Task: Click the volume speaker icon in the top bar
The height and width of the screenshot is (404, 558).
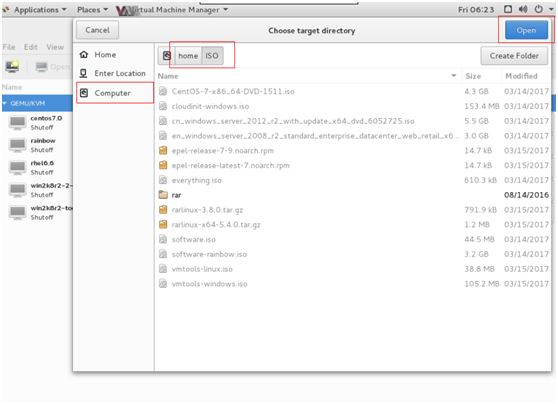Action: coord(523,9)
